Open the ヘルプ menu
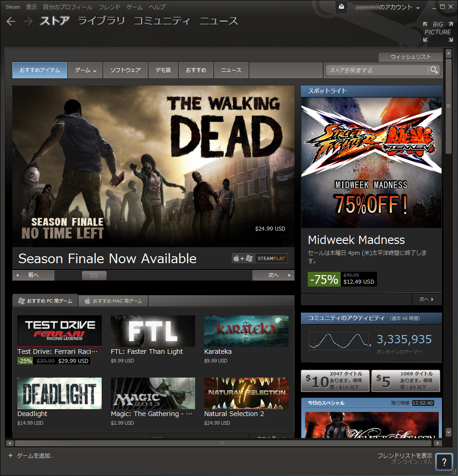This screenshot has width=458, height=476. point(157,7)
